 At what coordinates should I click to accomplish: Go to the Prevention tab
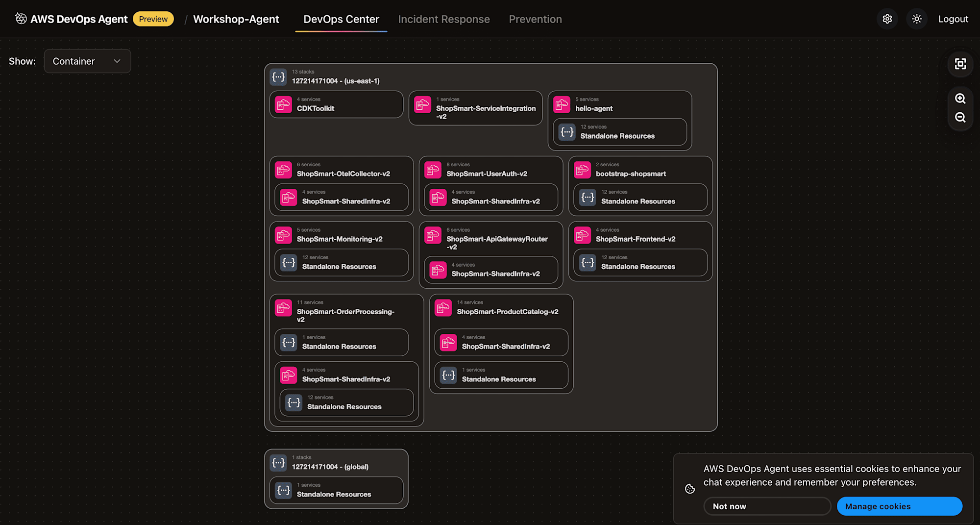click(x=535, y=19)
